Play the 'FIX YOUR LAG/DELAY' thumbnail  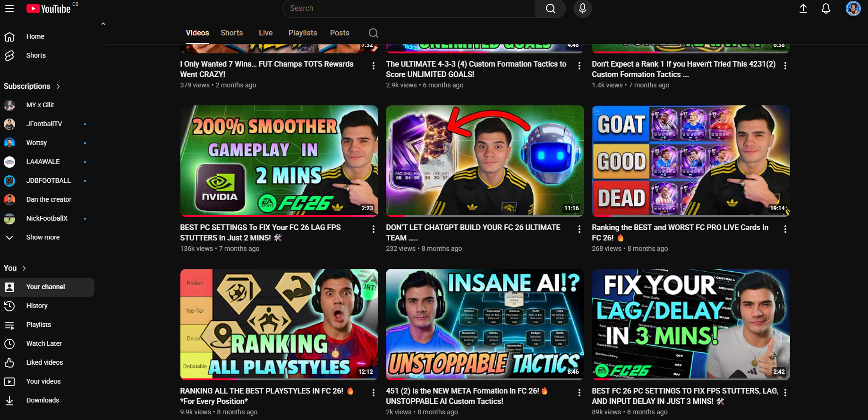click(691, 324)
